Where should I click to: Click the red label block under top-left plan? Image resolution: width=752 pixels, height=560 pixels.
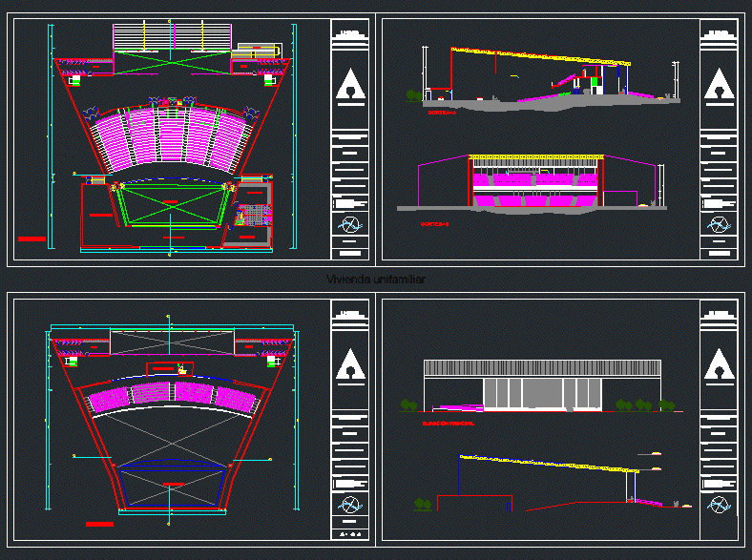31,239
